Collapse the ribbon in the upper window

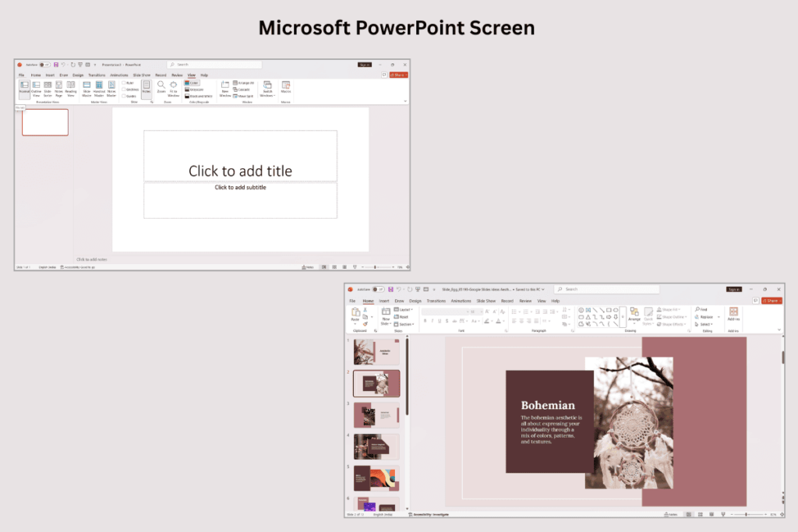(405, 101)
